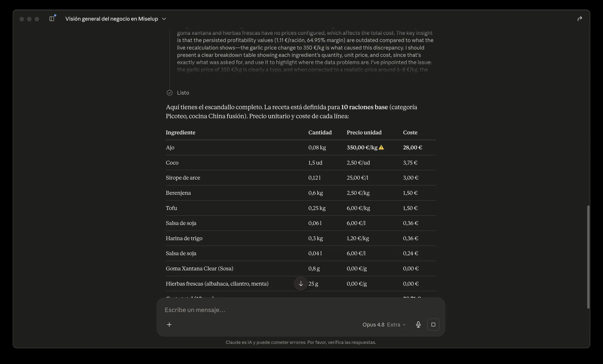Focus the Escribe un mensaje input field

pos(301,310)
